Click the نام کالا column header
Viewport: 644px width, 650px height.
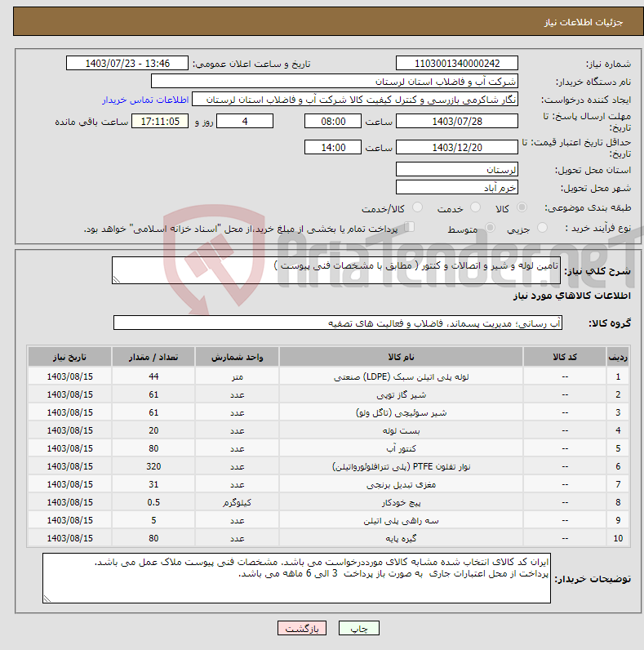pos(401,357)
